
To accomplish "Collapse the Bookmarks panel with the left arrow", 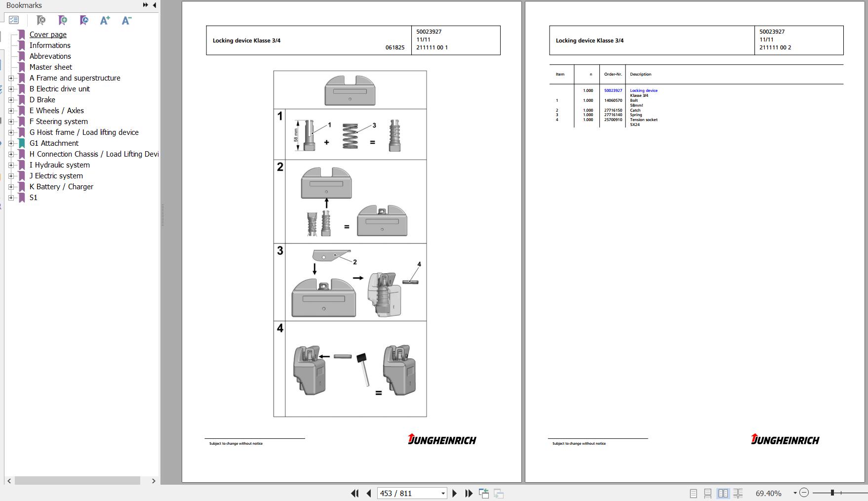I will pyautogui.click(x=155, y=5).
